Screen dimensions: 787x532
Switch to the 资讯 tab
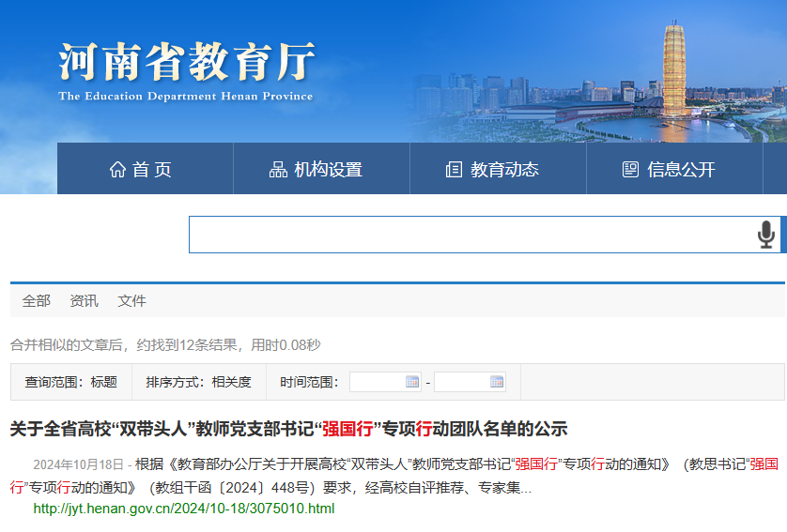(x=84, y=301)
